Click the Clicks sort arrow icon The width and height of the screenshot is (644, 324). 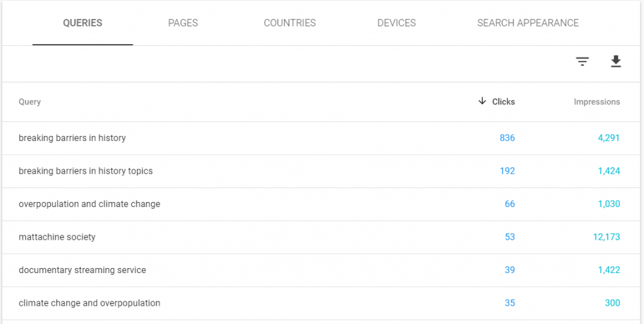click(482, 101)
